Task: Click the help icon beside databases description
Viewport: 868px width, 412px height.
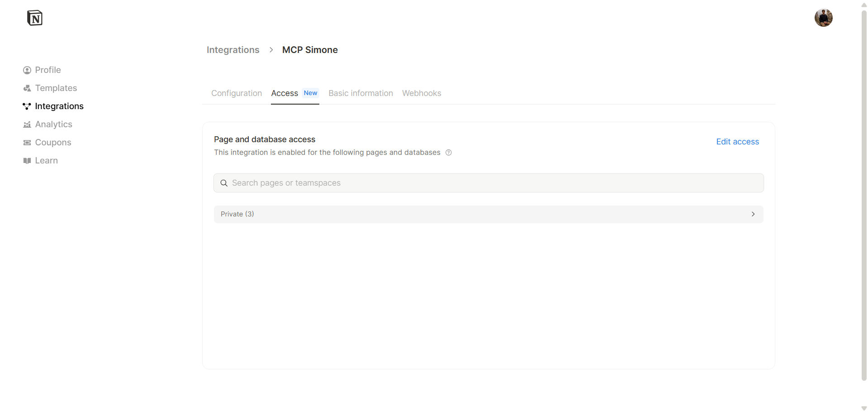Action: point(448,153)
